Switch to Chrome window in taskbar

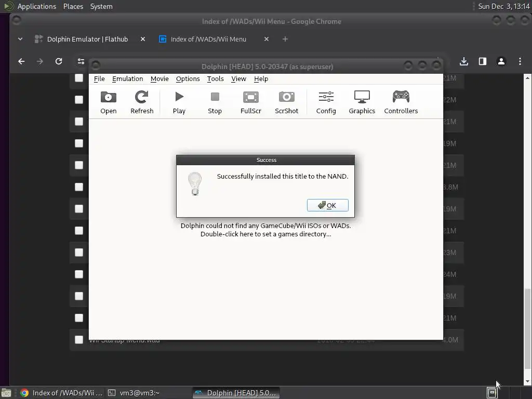click(61, 393)
